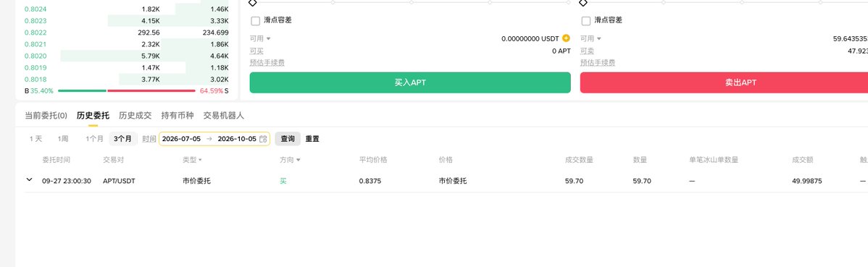Select the 1个月 time range
The height and width of the screenshot is (267, 868).
click(x=95, y=139)
